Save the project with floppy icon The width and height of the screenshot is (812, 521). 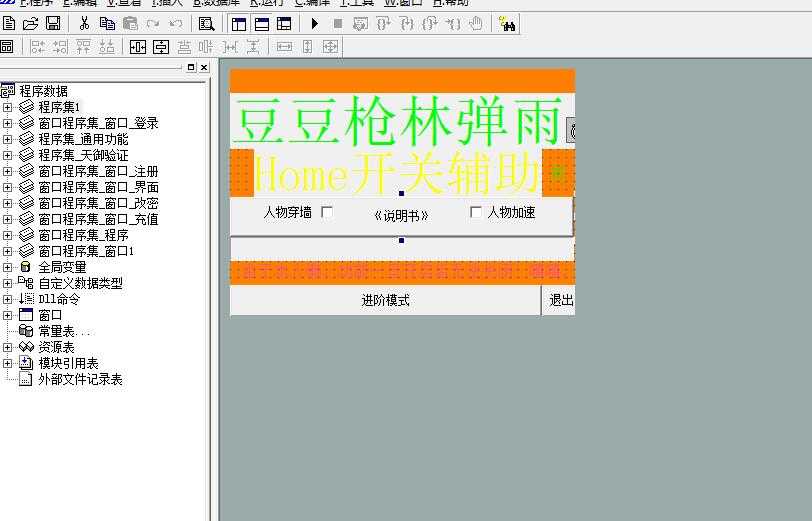point(53,23)
